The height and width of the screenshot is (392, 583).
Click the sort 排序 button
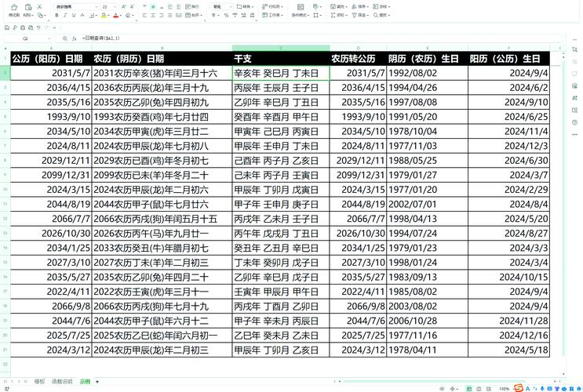click(360, 7)
